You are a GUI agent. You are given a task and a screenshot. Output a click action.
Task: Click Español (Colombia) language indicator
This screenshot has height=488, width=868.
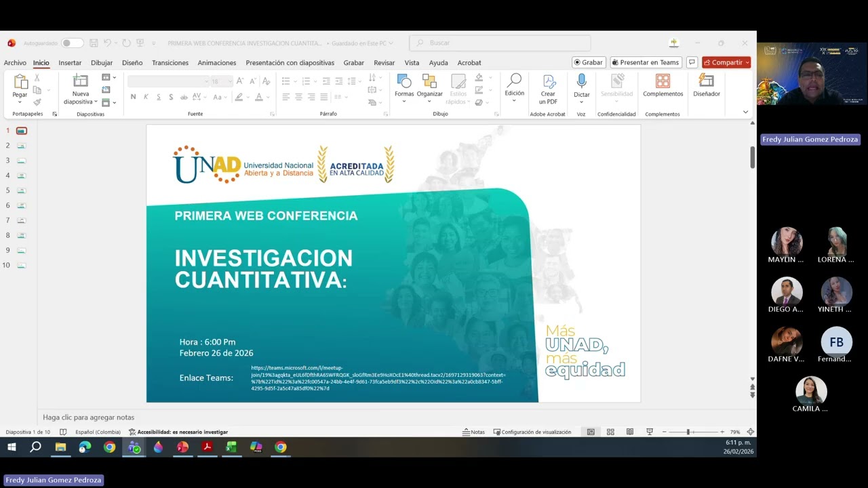coord(98,432)
